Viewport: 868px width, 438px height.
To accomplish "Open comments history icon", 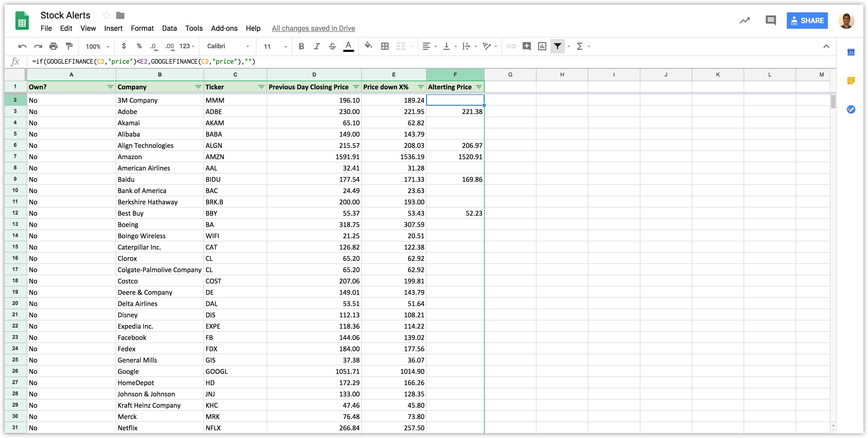I will [771, 21].
